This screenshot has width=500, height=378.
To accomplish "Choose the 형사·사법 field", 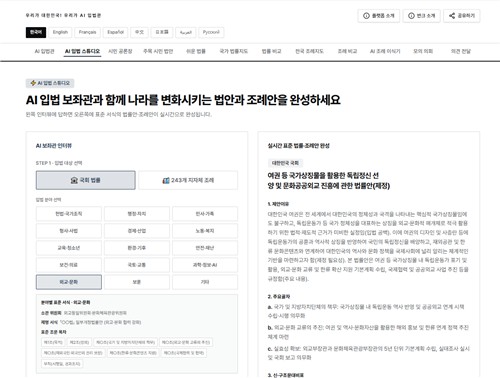I will point(69,231).
